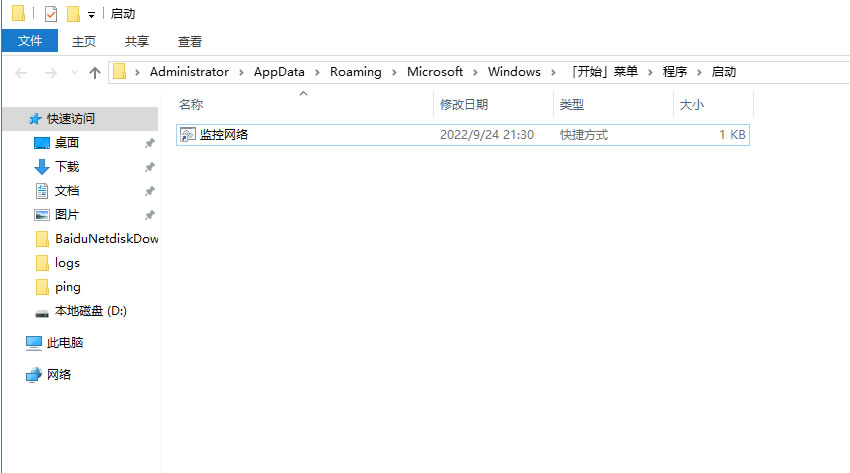Expand the chevron after 「开始」菜单 in breadcrumb
The width and height of the screenshot is (850, 473).
tap(650, 72)
